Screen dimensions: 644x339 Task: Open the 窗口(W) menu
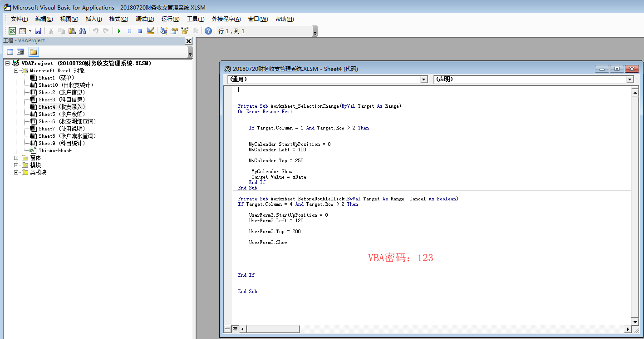[x=258, y=19]
